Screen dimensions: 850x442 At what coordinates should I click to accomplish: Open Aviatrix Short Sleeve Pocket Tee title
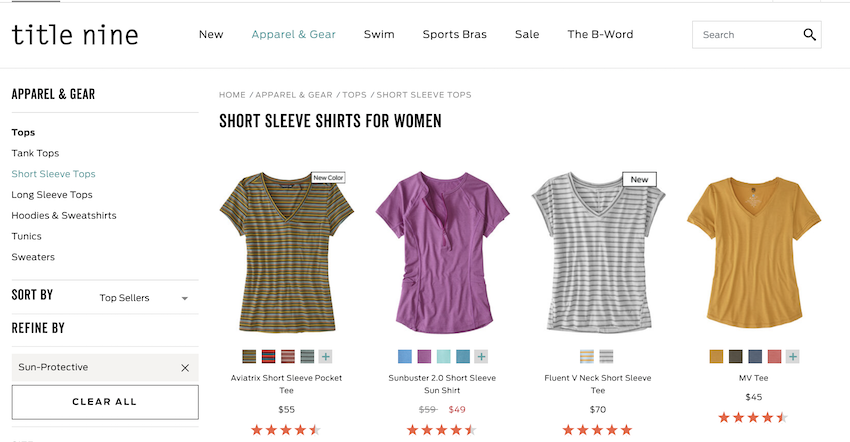tap(286, 384)
